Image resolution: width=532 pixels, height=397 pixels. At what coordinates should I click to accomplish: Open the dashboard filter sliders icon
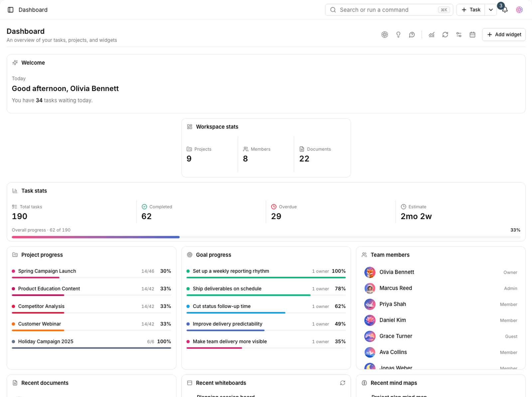tap(459, 35)
